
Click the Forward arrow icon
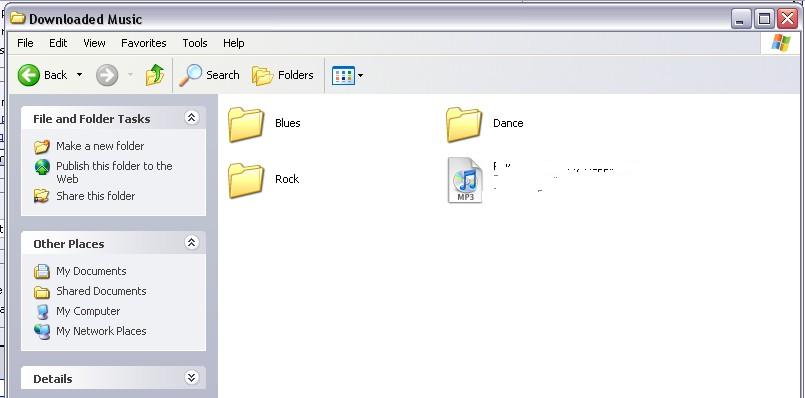pos(107,75)
